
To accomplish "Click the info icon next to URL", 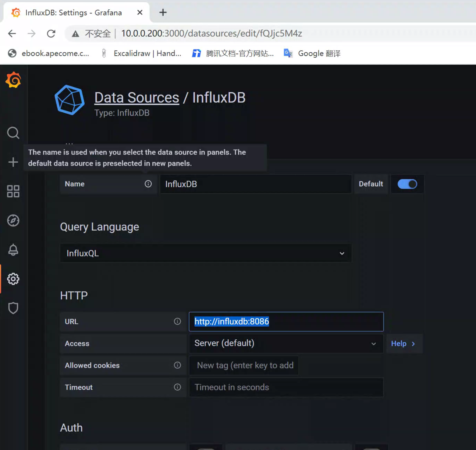I will pyautogui.click(x=177, y=321).
